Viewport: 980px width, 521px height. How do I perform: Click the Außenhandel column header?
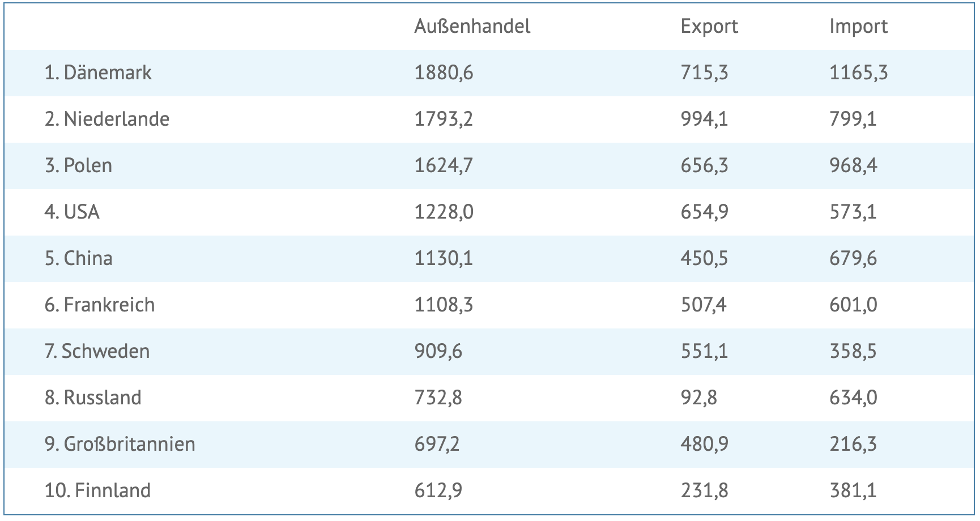pyautogui.click(x=472, y=27)
